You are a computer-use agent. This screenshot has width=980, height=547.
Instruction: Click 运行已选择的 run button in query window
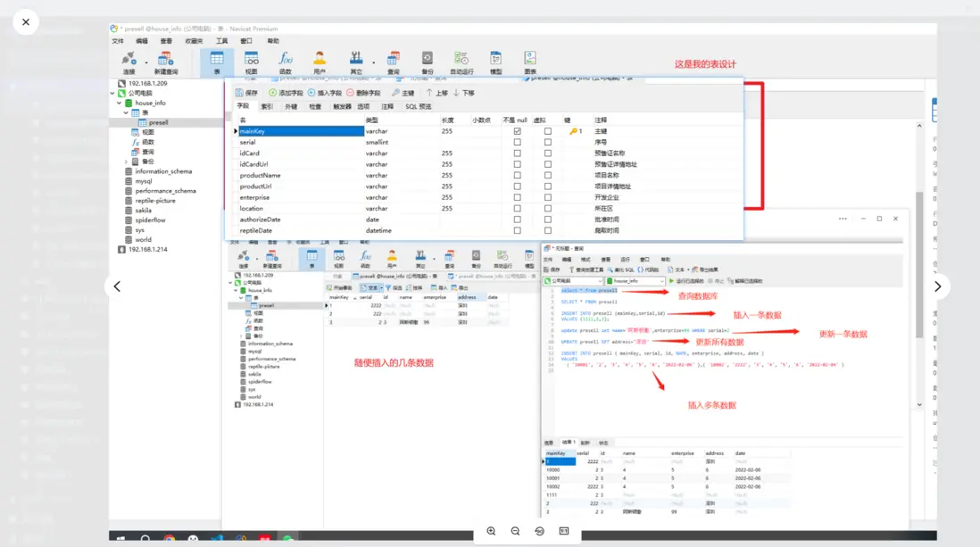(687, 281)
